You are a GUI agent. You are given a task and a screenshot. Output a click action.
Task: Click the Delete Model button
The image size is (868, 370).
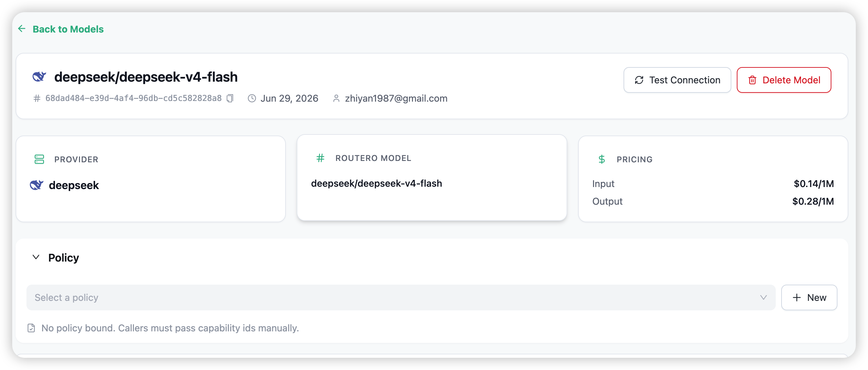click(784, 80)
